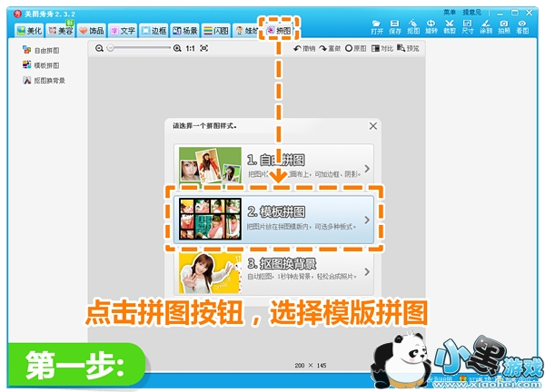The width and height of the screenshot is (545, 392).
Task: Click the 抠图换背景 yellow thumbnail in dialog
Action: pos(211,273)
